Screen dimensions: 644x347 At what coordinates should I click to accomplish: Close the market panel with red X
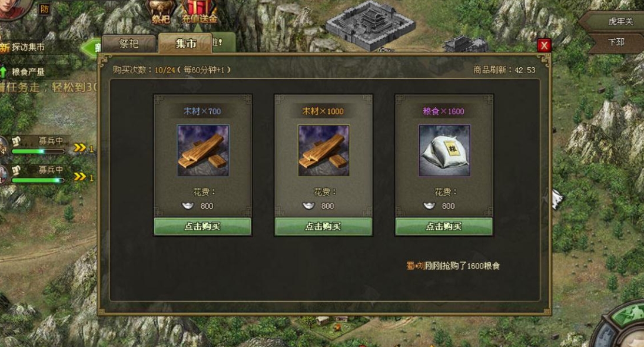click(x=544, y=45)
